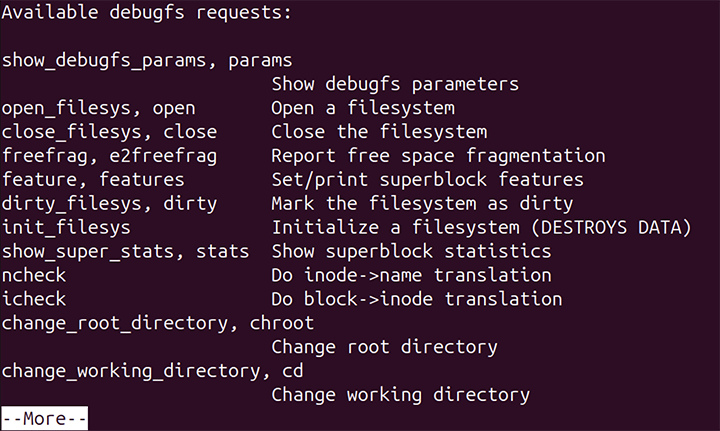This screenshot has height=431, width=720.
Task: Click "Set/print superblock features" description
Action: (427, 180)
